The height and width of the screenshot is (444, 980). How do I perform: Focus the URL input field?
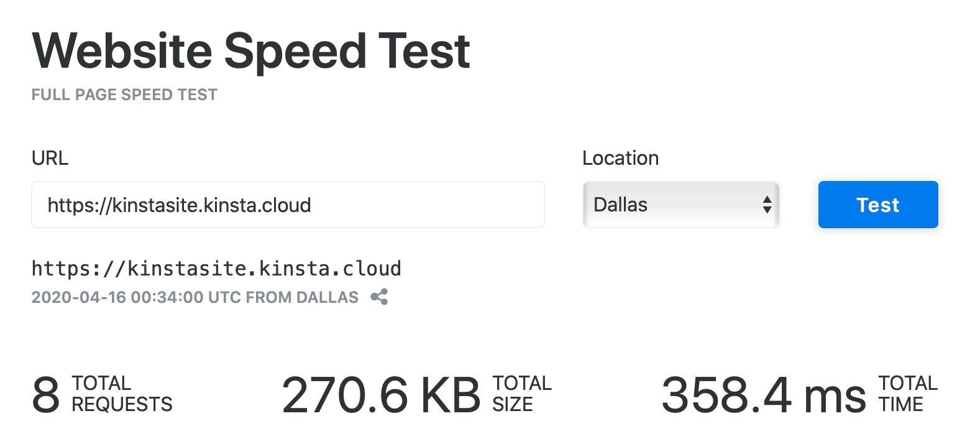(x=288, y=205)
